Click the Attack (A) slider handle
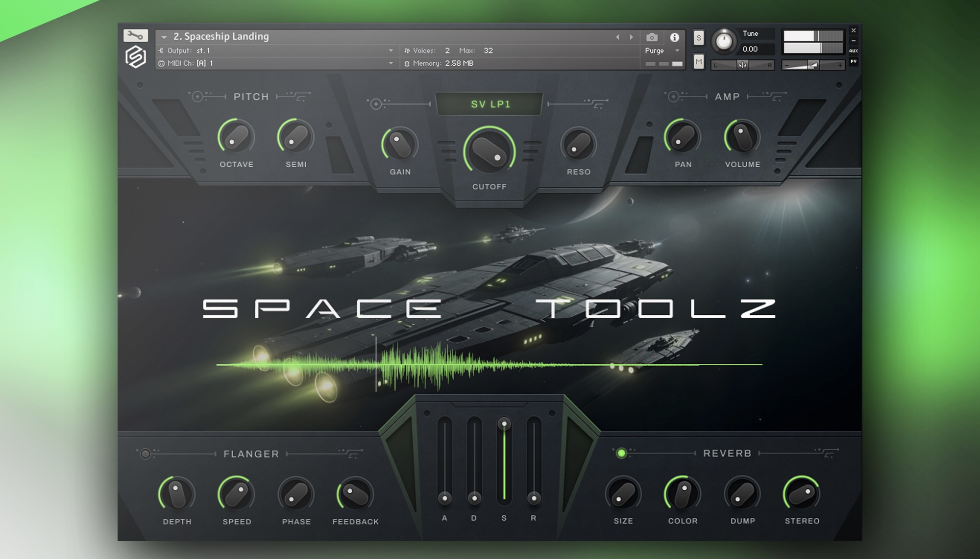Screen dimensions: 980x559 (444, 499)
